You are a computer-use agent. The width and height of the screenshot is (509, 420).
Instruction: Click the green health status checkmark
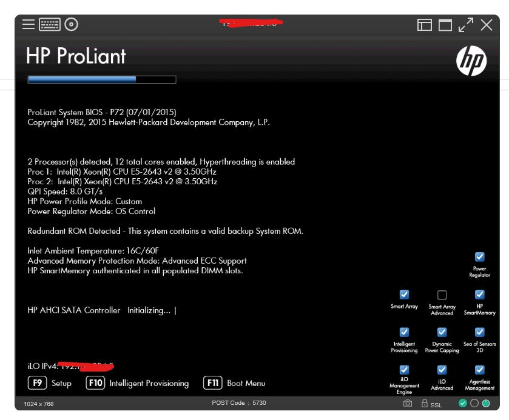pos(462,403)
